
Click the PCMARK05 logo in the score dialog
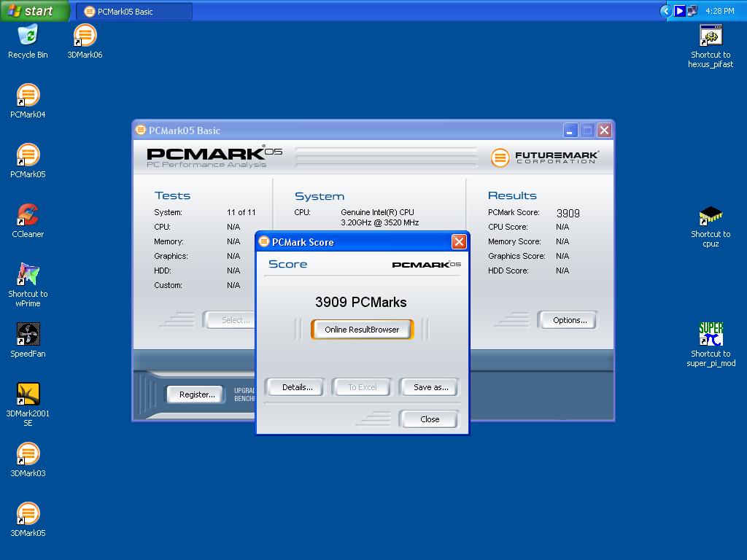tap(426, 264)
